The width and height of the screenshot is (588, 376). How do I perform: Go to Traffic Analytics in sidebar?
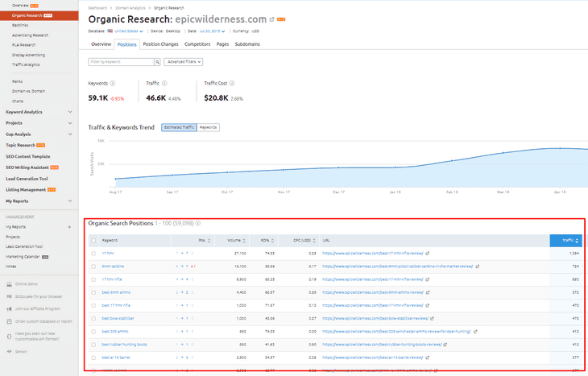click(x=26, y=65)
